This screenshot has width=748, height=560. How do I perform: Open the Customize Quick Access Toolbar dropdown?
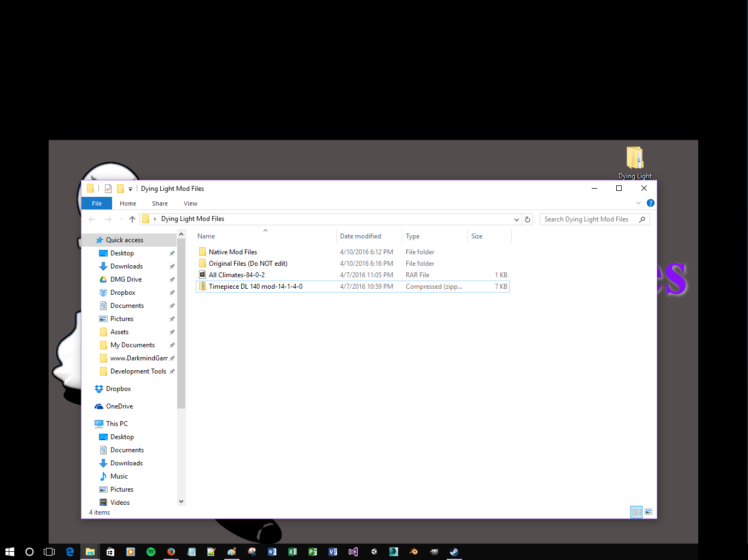tap(130, 189)
